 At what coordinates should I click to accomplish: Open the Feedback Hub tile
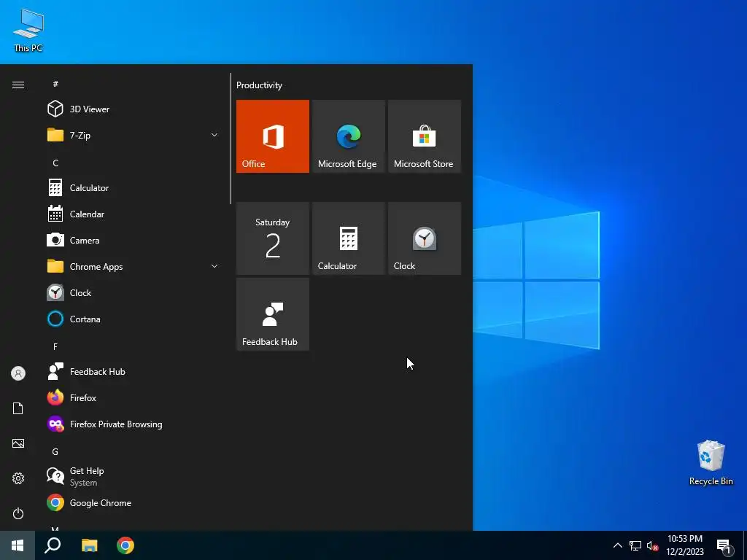pos(273,314)
